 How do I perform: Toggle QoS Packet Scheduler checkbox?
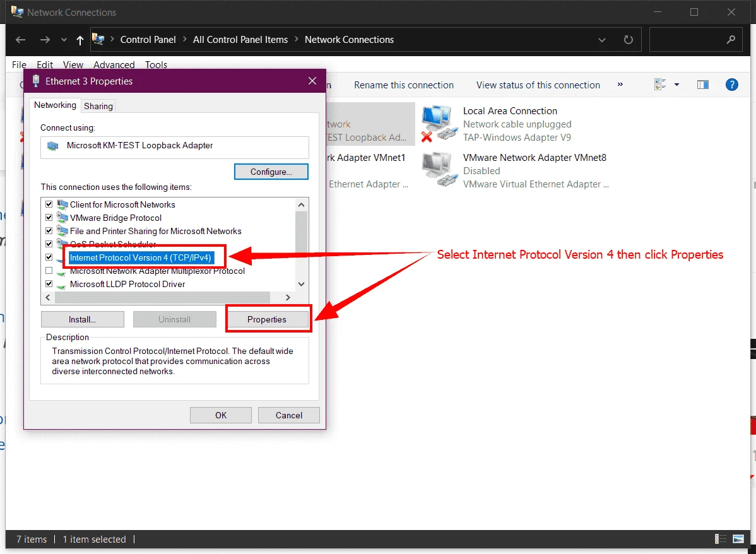(x=49, y=244)
